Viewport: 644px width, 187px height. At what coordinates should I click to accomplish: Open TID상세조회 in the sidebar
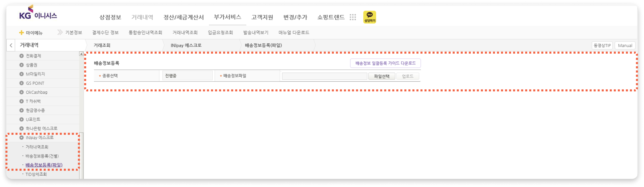[x=36, y=174]
